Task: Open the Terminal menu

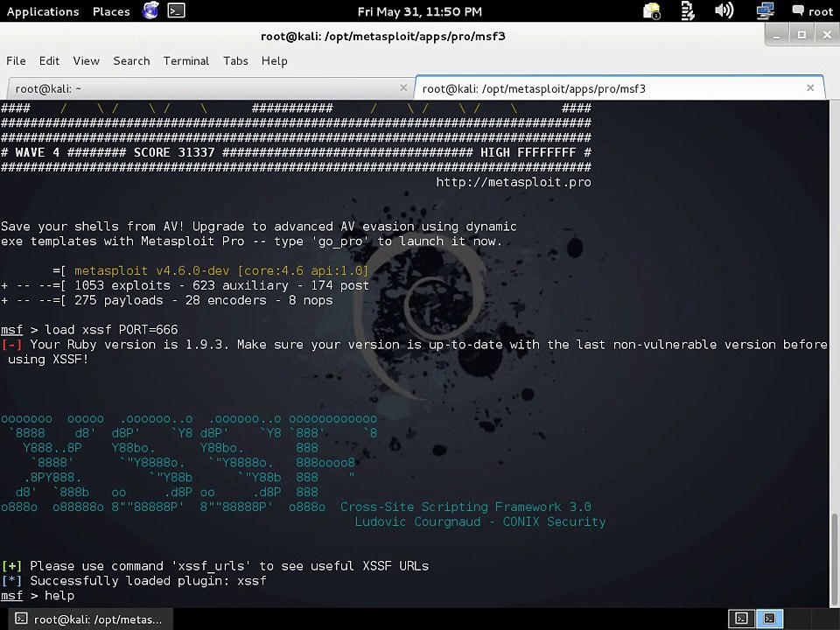Action: point(185,61)
